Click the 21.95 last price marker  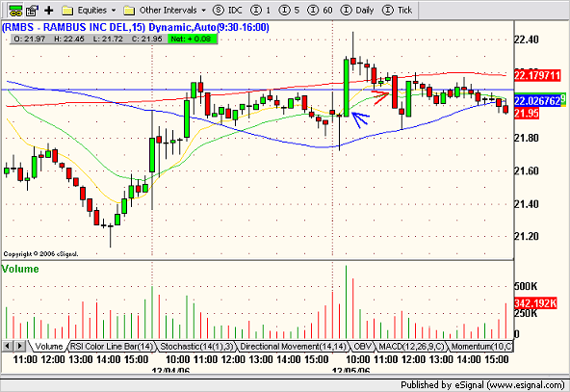527,114
